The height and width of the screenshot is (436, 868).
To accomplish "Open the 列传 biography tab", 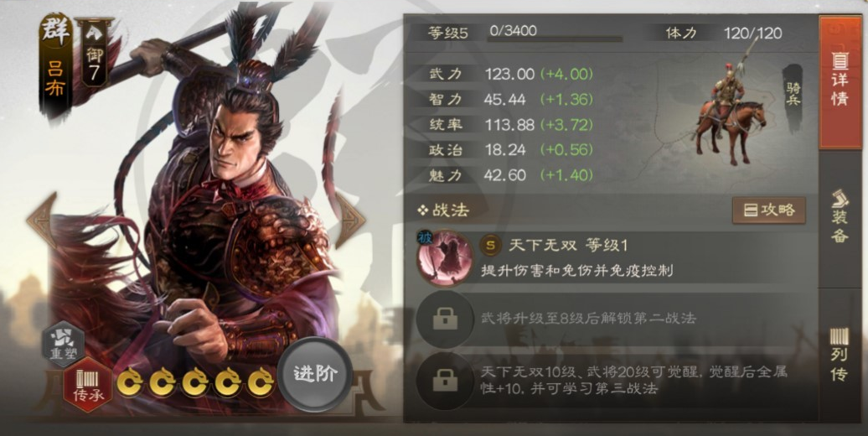I will [840, 355].
